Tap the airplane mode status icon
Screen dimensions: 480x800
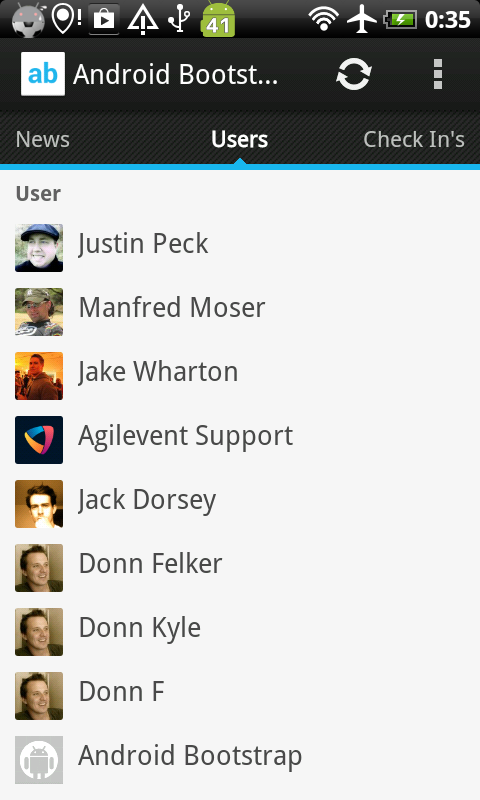pyautogui.click(x=362, y=19)
